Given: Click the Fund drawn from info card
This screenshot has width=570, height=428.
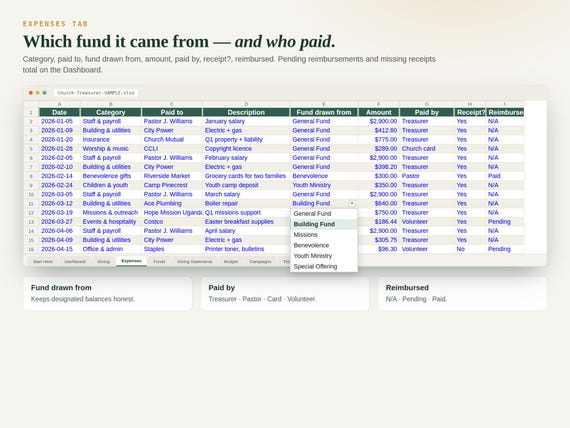Looking at the screenshot, I should [108, 293].
